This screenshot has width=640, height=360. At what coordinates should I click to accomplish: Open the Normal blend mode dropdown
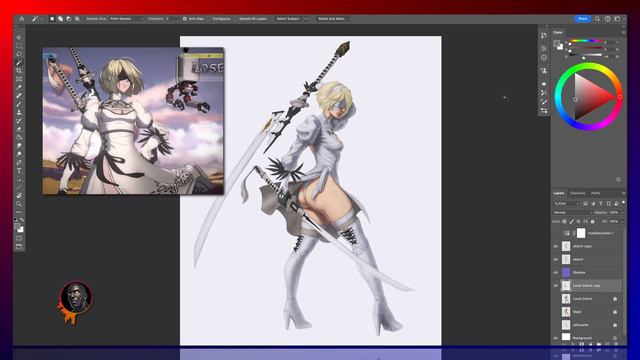(x=573, y=213)
